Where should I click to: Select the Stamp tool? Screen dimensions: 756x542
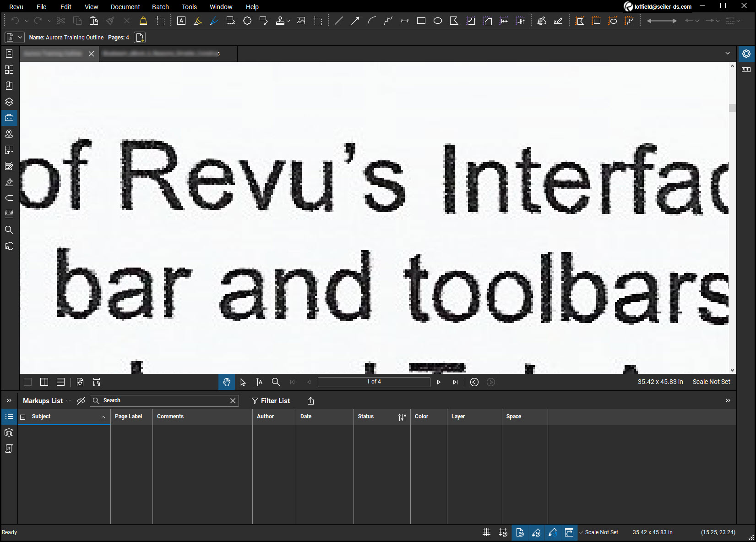[280, 21]
